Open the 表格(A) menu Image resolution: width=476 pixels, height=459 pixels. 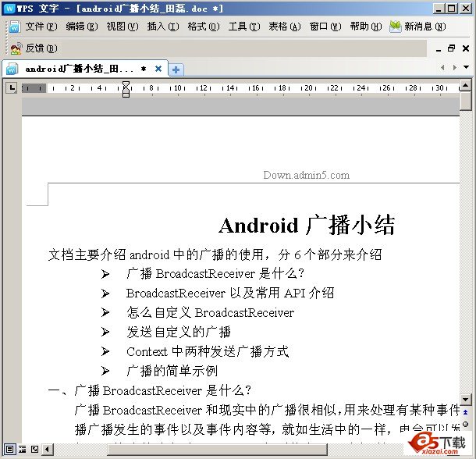285,27
